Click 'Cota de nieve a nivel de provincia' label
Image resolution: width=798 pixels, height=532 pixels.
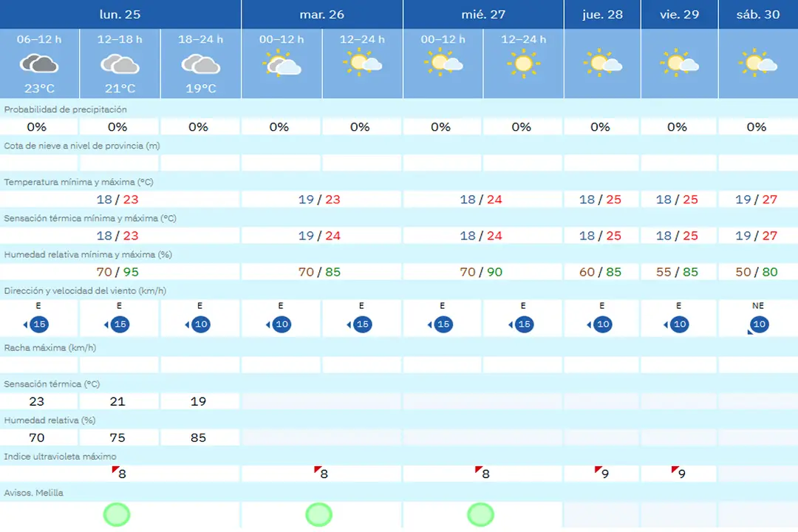[x=82, y=146]
